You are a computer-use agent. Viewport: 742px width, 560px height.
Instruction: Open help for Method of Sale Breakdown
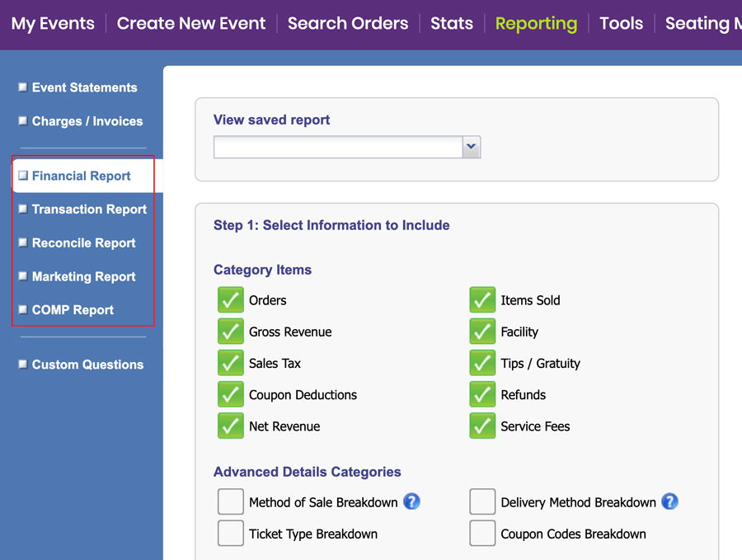411,501
